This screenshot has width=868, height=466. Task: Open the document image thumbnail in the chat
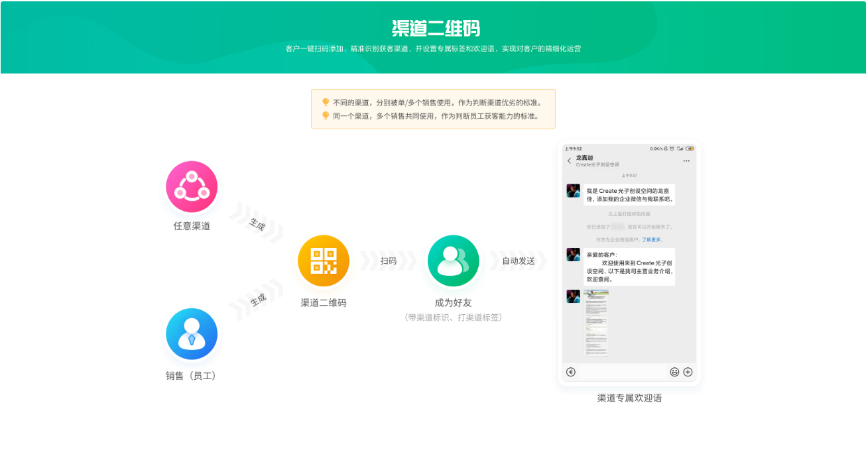point(596,323)
